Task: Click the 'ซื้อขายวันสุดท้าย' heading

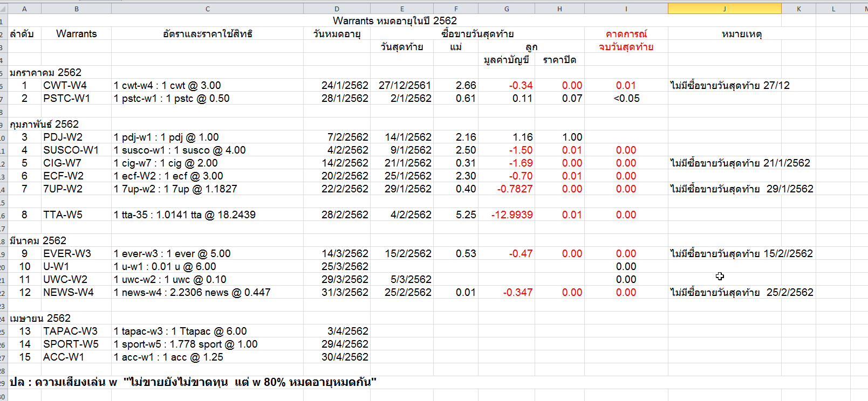Action: [477, 33]
